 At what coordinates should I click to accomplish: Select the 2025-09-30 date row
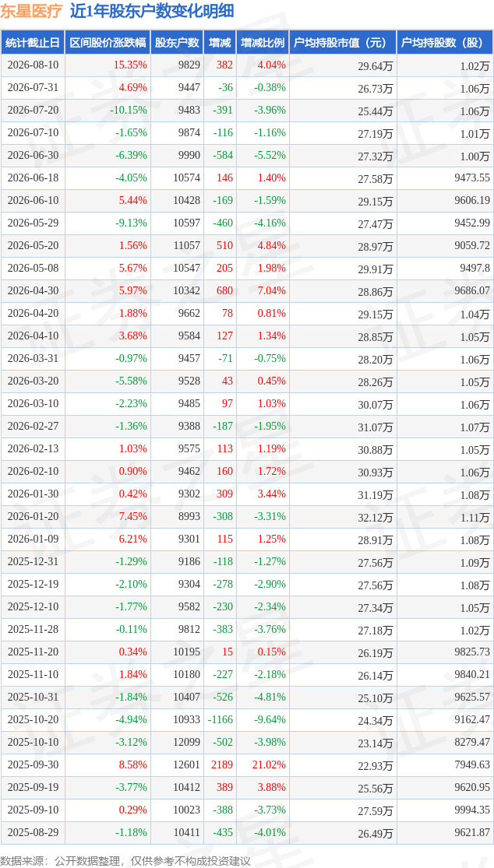coord(247,764)
